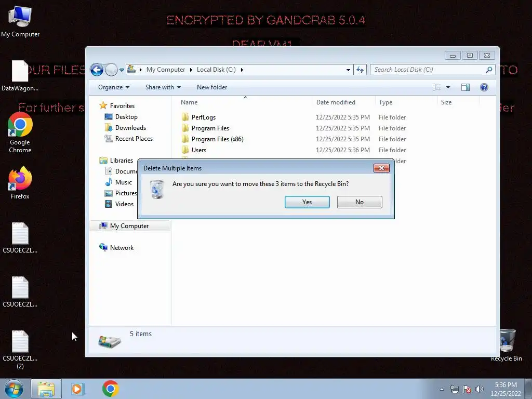Screen dimensions: 532x399
Task: Select the Google Chrome desktop shortcut
Action: coord(20,132)
